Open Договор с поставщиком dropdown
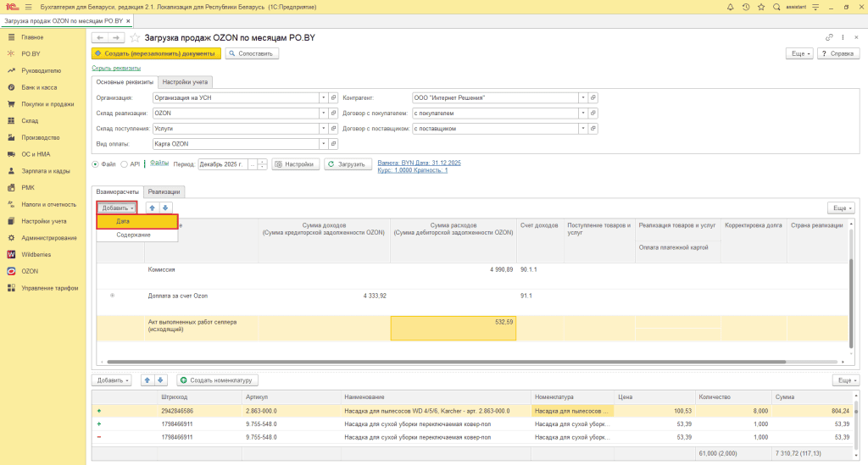868x465 pixels. click(583, 128)
